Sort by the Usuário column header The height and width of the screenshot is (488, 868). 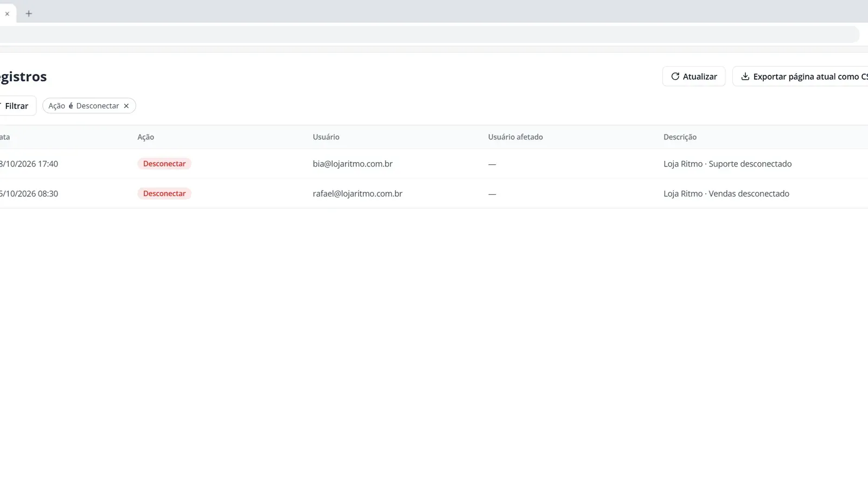tap(326, 137)
